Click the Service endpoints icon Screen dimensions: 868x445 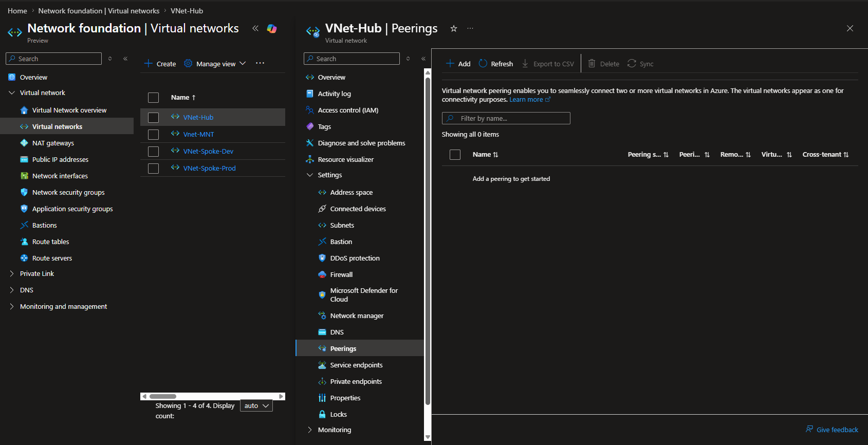click(x=322, y=365)
